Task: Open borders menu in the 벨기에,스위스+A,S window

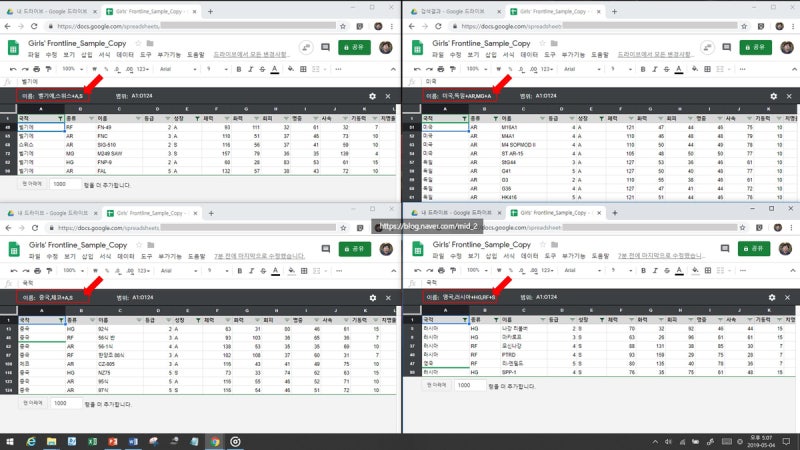Action: point(303,69)
